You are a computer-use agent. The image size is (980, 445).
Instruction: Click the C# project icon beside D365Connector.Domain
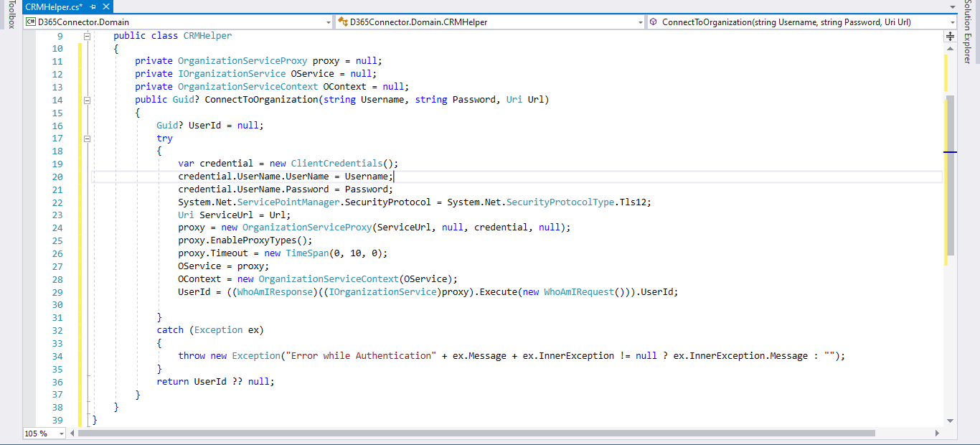coord(29,22)
